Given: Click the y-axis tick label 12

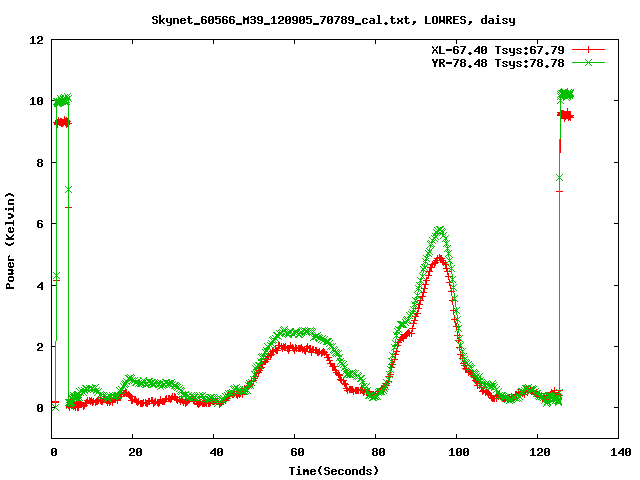Looking at the screenshot, I should (36, 40).
